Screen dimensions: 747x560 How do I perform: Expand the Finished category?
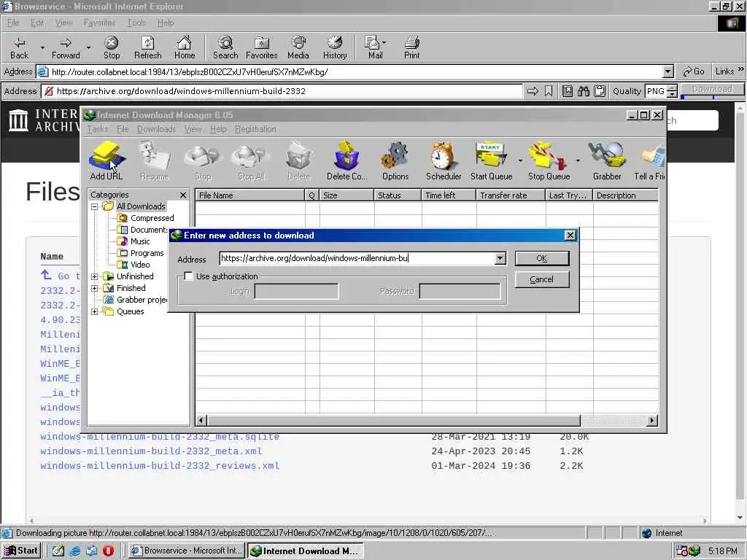pyautogui.click(x=94, y=288)
